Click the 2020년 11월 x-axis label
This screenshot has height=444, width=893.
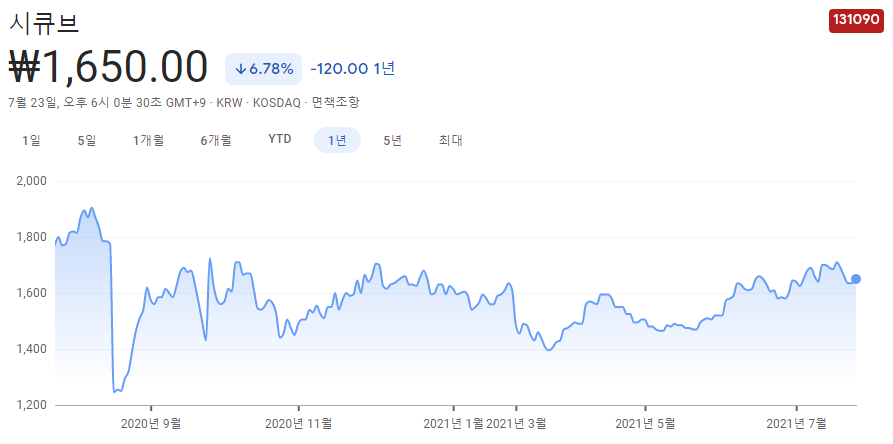pos(298,424)
